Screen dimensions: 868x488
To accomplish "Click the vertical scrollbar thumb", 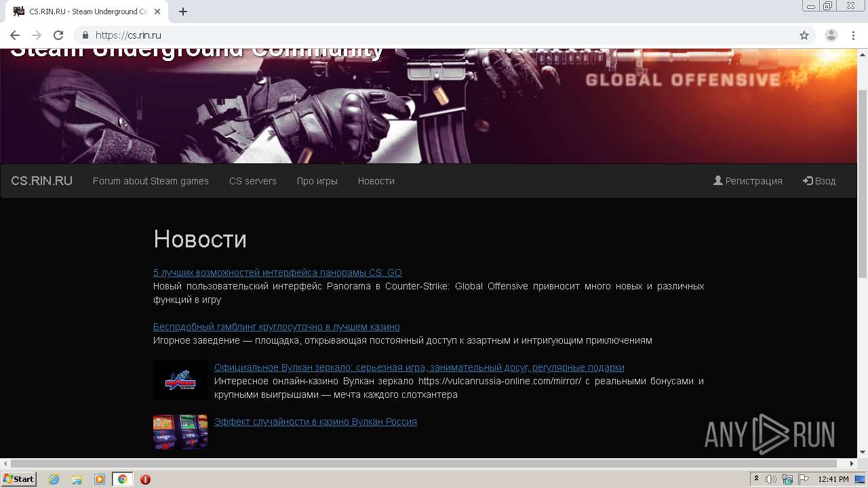I will (863, 183).
